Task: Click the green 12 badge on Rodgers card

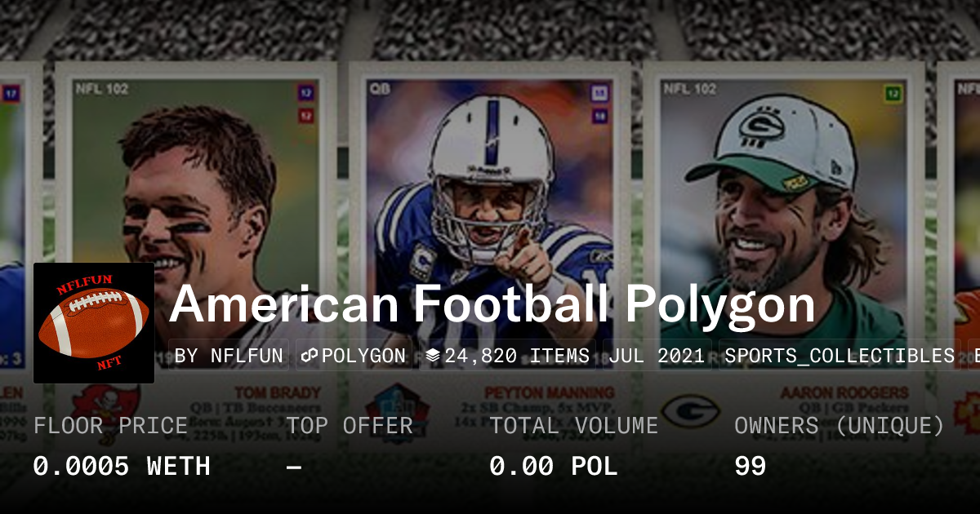Action: click(x=893, y=95)
